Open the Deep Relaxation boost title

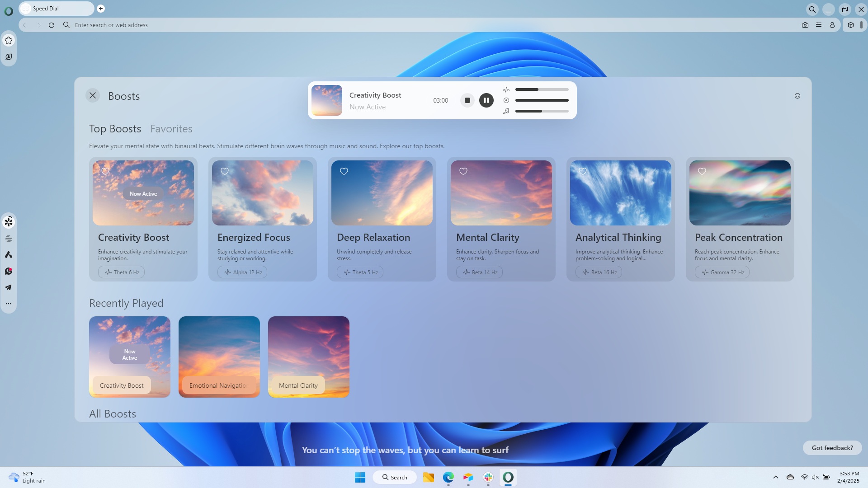[x=373, y=238]
